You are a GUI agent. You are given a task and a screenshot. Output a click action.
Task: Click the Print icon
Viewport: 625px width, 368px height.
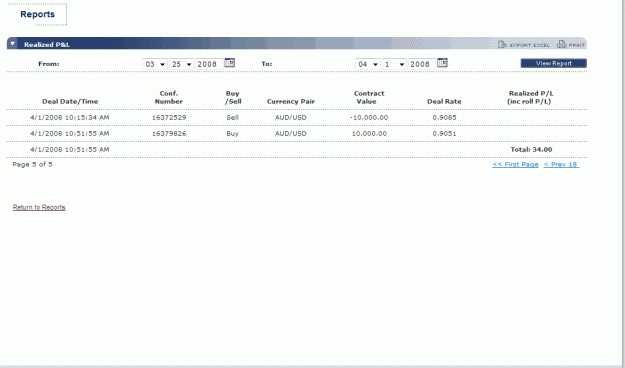pos(561,44)
